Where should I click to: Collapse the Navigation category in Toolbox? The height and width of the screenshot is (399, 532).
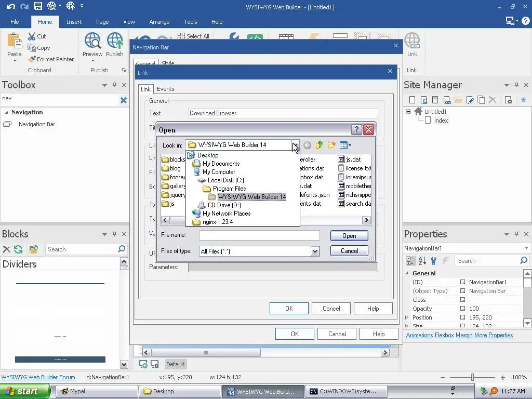(x=6, y=112)
